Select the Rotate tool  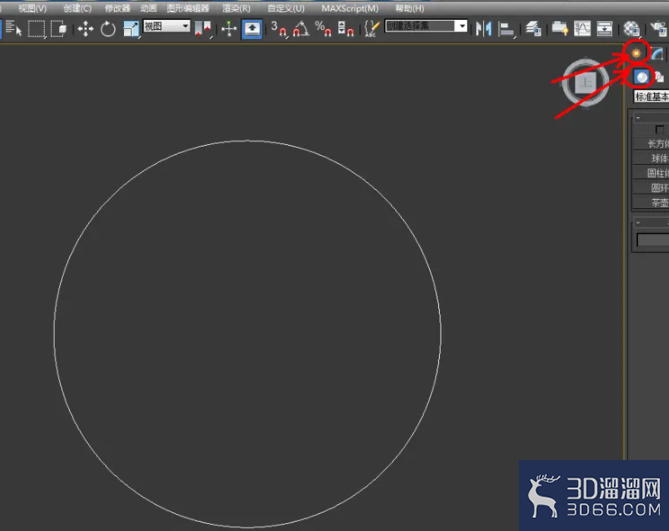click(108, 29)
